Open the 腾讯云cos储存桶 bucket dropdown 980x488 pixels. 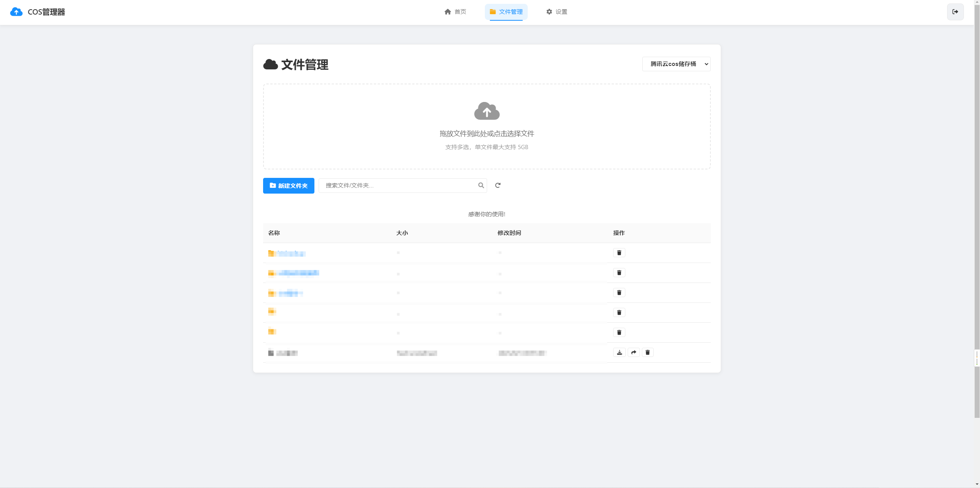tap(676, 64)
